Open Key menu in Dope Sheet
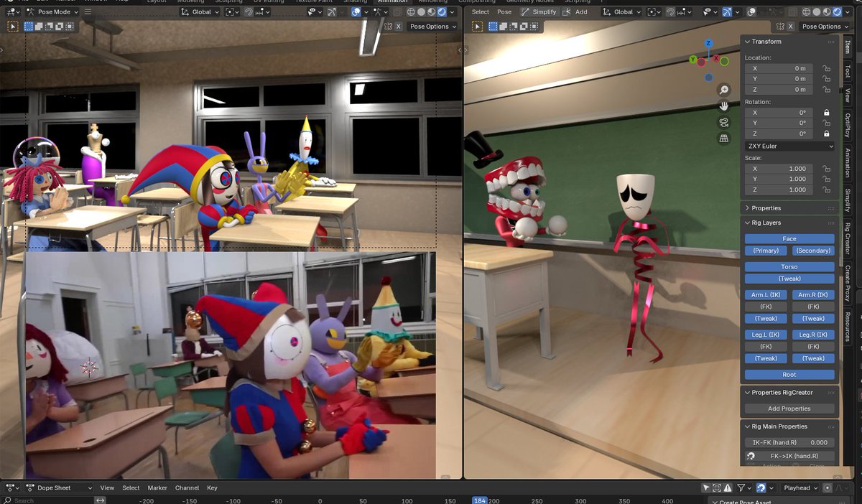 tap(212, 488)
